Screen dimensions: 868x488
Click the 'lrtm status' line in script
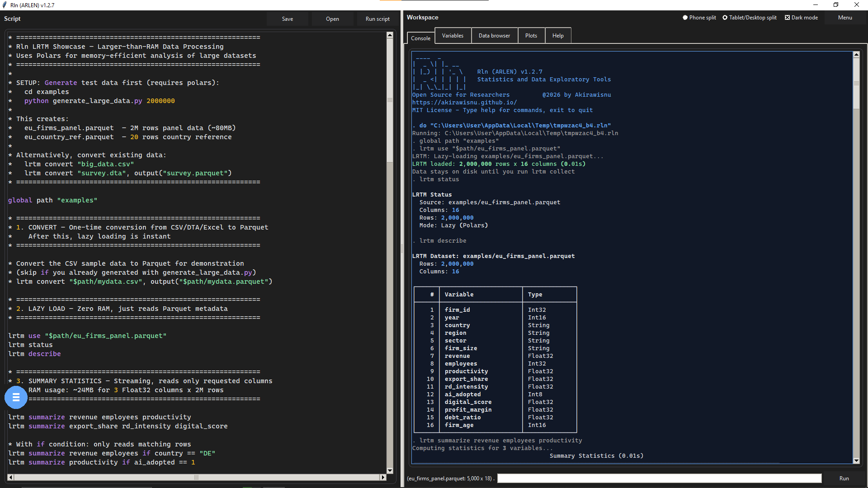[30, 345]
